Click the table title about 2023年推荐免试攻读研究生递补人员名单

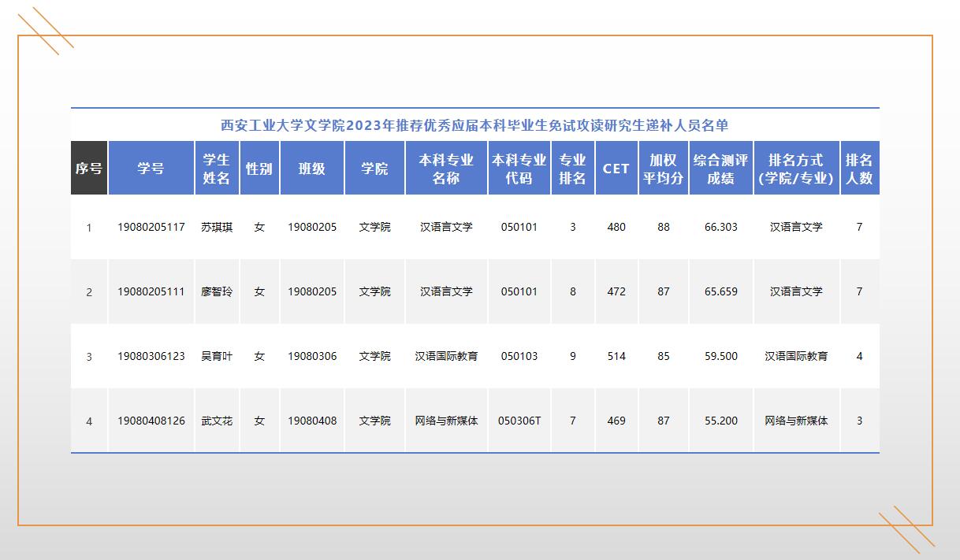474,126
